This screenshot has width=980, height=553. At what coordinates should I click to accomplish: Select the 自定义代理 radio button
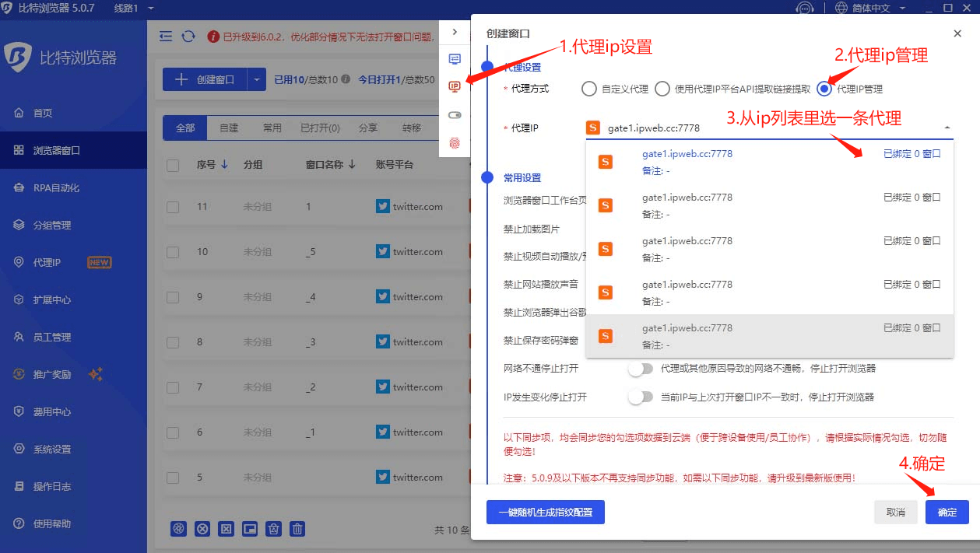point(589,89)
